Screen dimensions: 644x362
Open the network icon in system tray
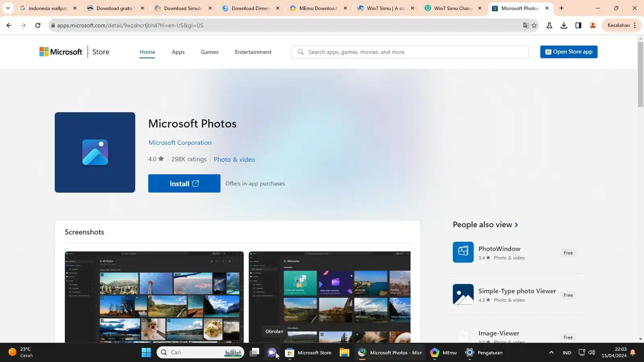[x=582, y=353]
